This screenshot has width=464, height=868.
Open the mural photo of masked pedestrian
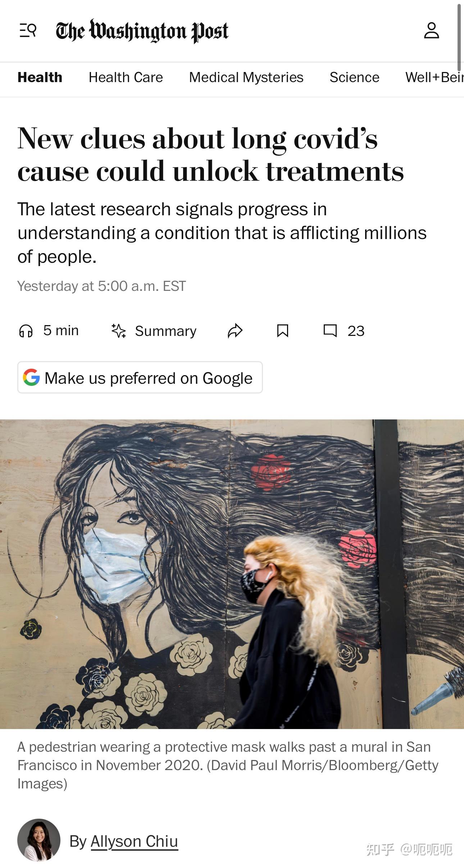coord(232,574)
